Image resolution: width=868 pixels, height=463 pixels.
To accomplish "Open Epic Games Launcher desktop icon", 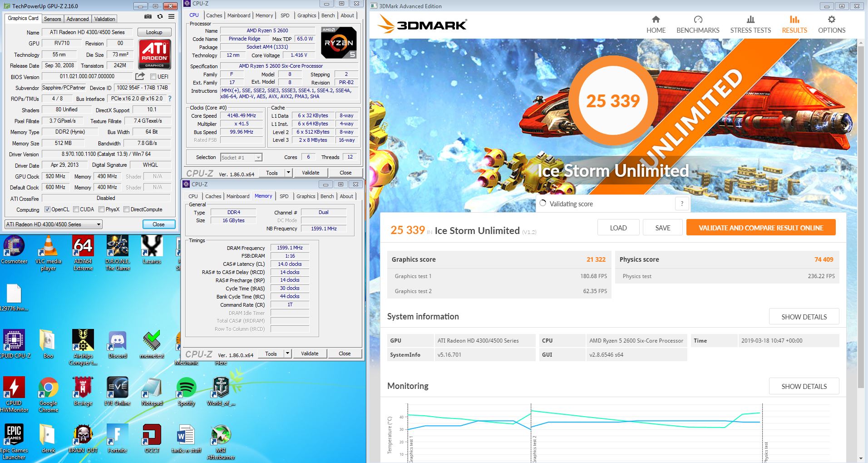I will pos(14,442).
